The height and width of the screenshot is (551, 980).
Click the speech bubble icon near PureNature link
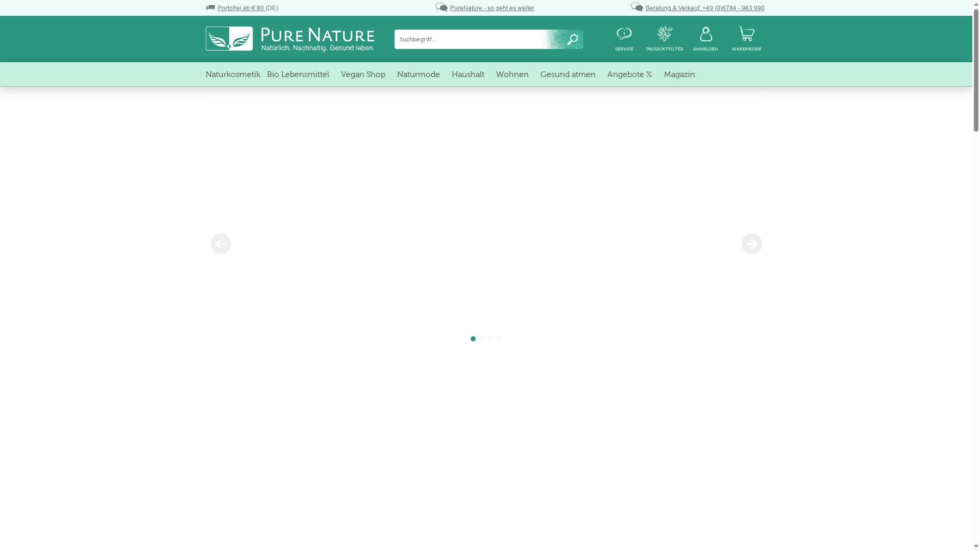441,8
